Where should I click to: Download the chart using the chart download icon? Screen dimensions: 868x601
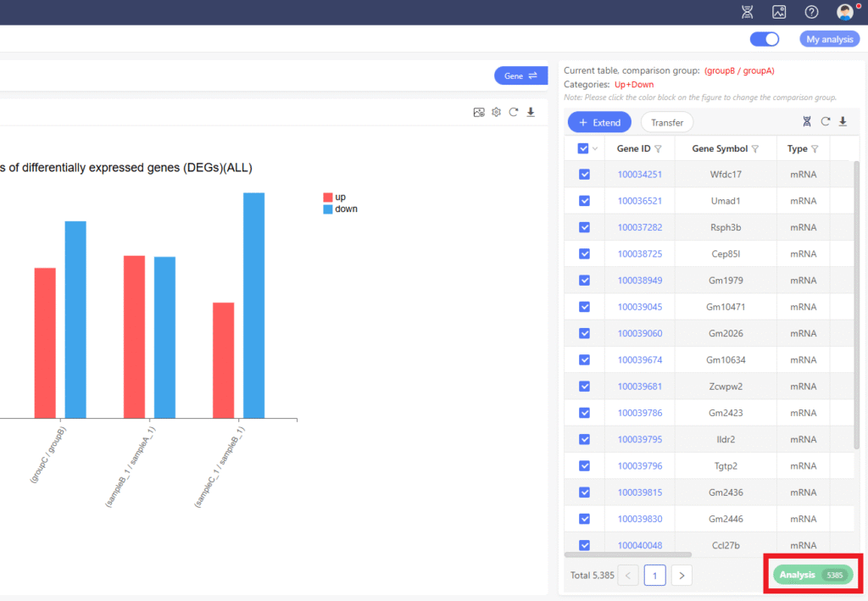point(531,112)
